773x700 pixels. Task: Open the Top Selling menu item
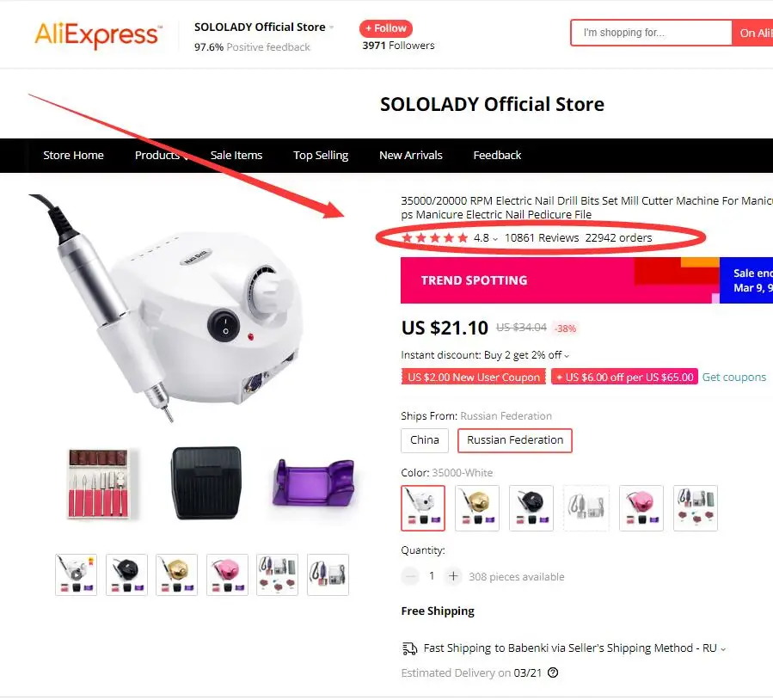click(321, 156)
